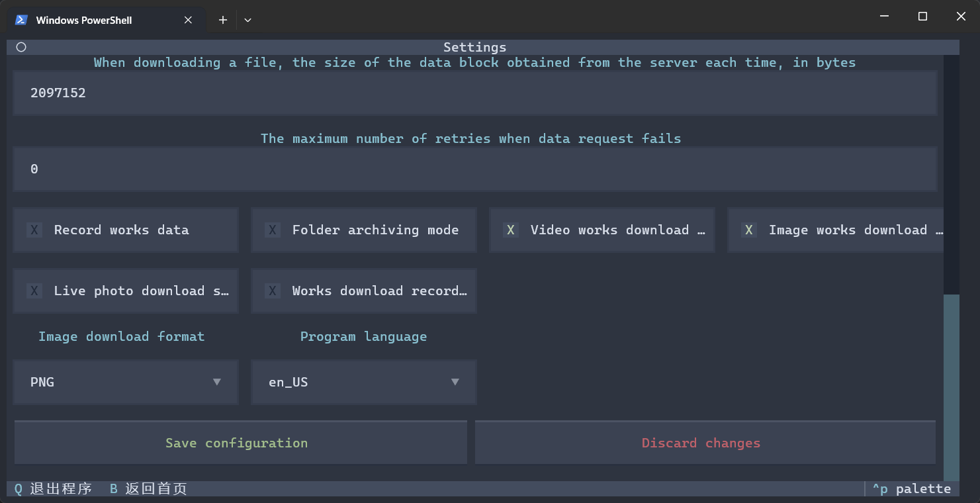Image resolution: width=980 pixels, height=503 pixels.
Task: Click the Save configuration button
Action: tap(237, 443)
